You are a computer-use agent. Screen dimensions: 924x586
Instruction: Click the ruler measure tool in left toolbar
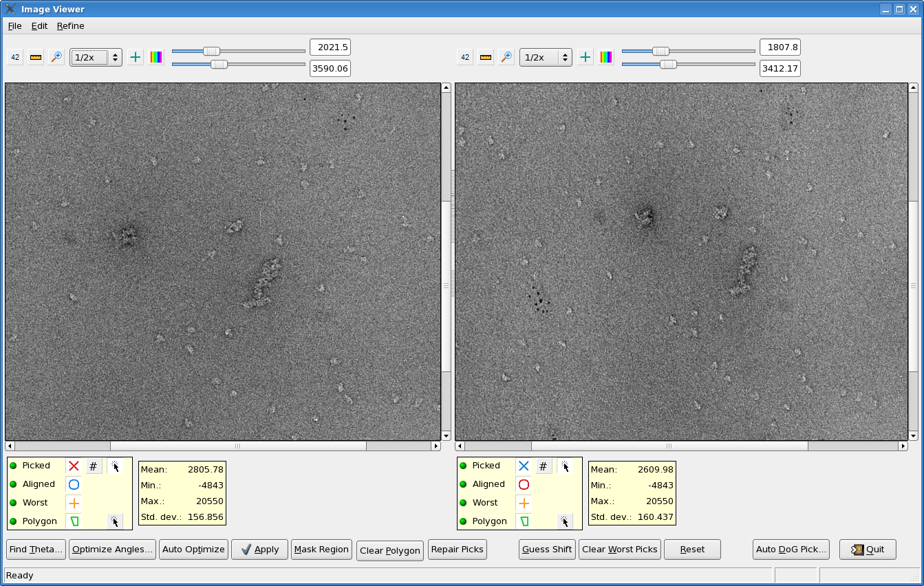tap(36, 57)
